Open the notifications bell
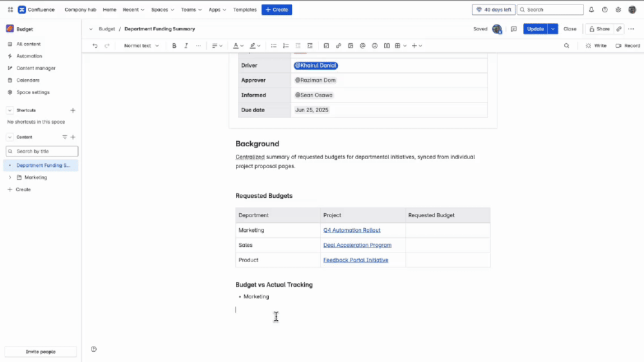Screen dimensions: 644x362 tap(591, 10)
